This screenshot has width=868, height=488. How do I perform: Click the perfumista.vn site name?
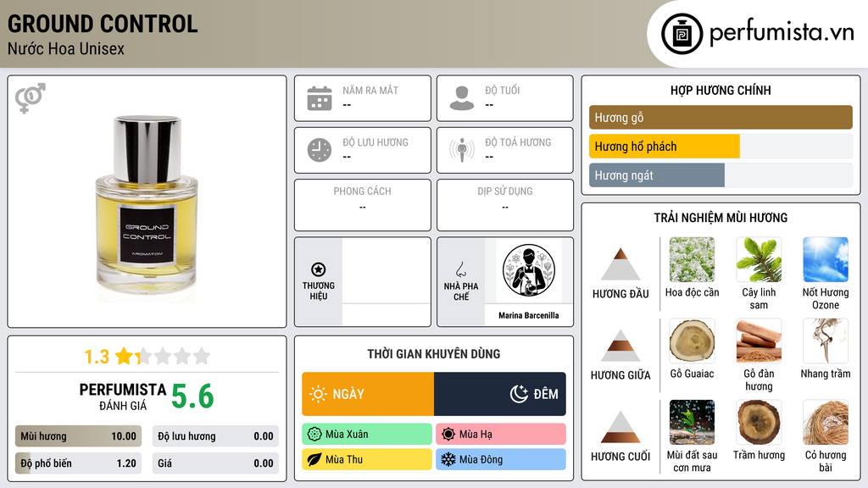click(782, 32)
